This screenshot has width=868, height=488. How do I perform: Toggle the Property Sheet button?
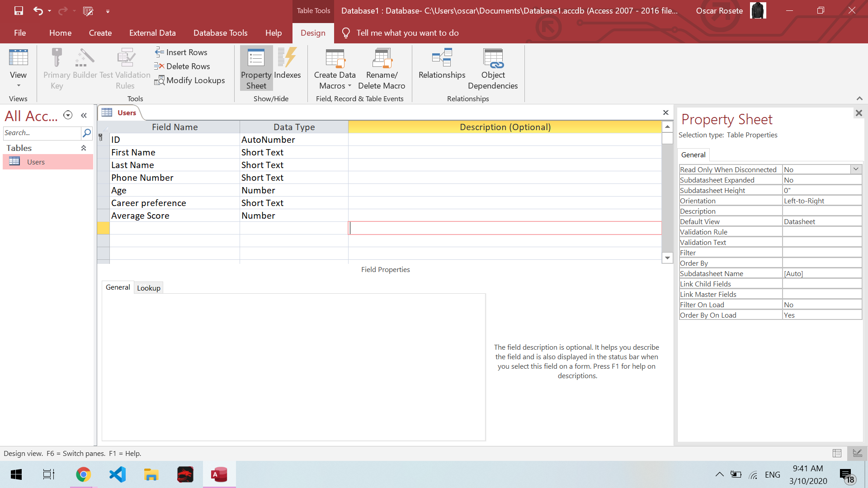point(256,69)
